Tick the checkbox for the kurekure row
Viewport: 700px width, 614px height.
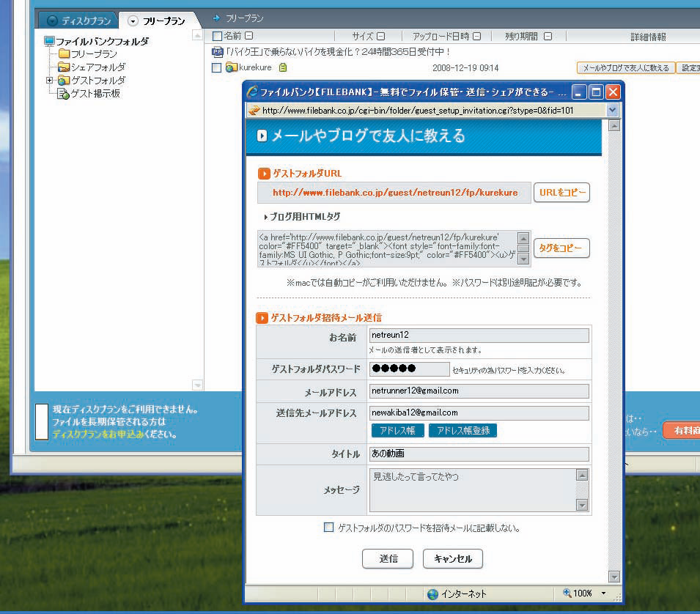click(x=216, y=68)
